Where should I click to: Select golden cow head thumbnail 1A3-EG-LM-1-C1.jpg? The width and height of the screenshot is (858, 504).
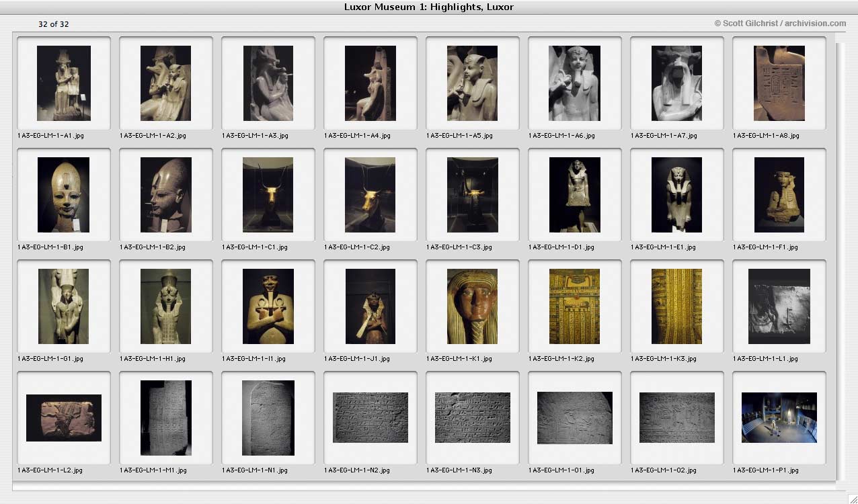point(268,195)
